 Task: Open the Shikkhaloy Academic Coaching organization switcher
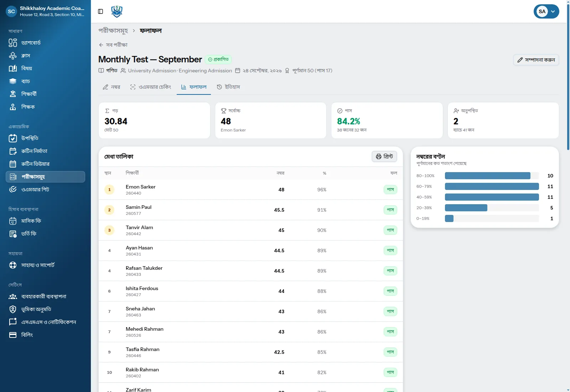coord(45,11)
